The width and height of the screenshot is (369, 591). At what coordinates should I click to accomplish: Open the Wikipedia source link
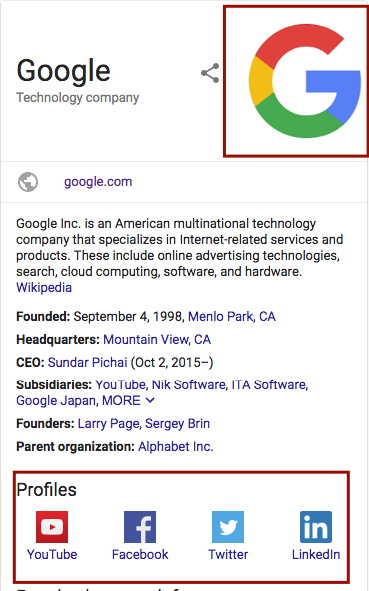[44, 288]
